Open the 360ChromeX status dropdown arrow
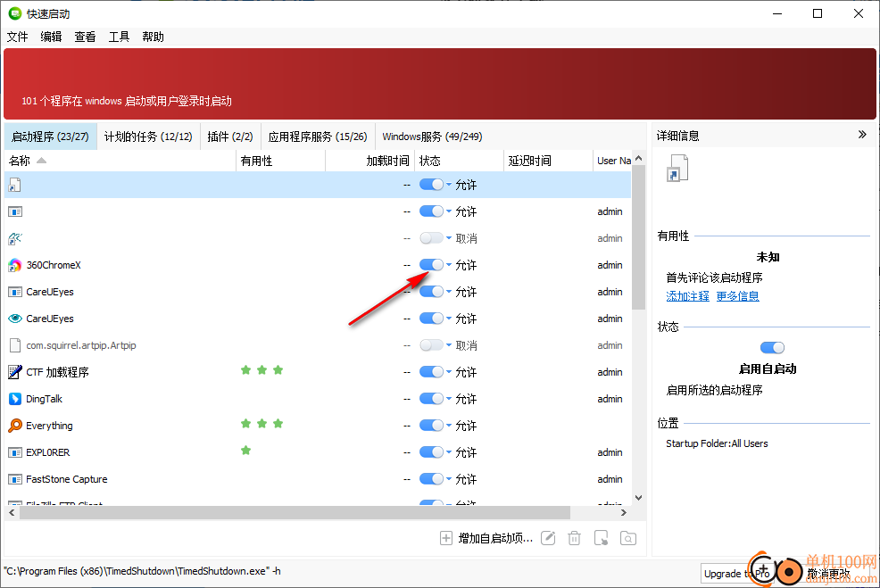 click(x=449, y=265)
